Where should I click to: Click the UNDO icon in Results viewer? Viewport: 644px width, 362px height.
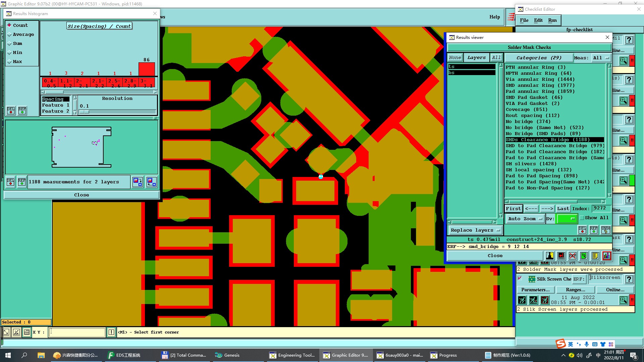click(605, 230)
